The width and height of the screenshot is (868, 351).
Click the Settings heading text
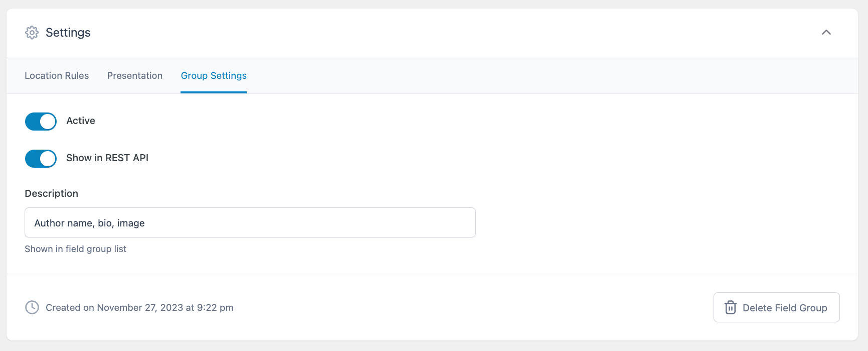point(68,32)
